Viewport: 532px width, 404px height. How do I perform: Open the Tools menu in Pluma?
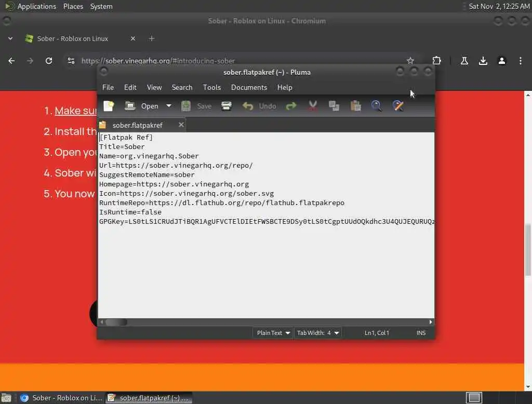pos(212,88)
